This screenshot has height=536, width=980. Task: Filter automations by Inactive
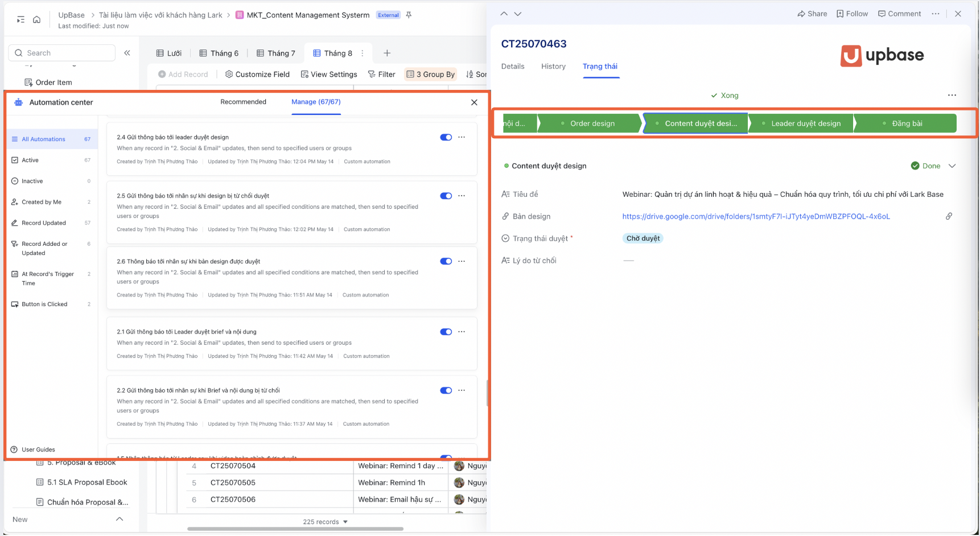click(51, 182)
